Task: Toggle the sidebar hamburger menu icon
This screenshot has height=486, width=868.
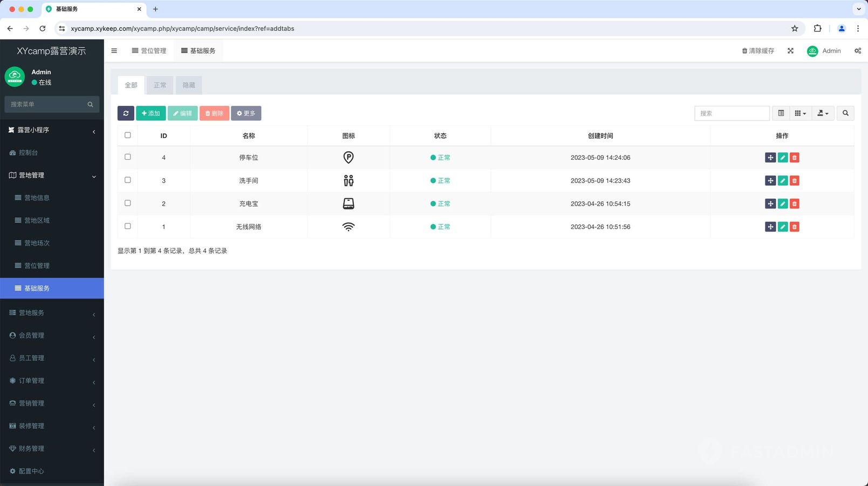Action: coord(114,51)
